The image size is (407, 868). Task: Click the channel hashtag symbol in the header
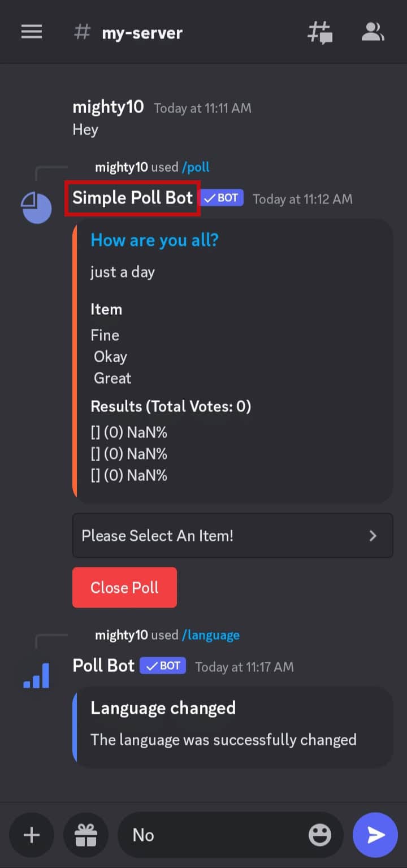click(82, 32)
